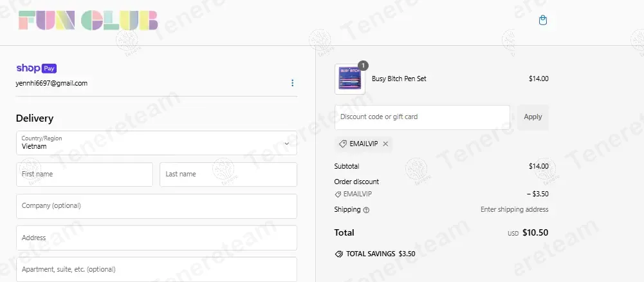Click the Shipping label
This screenshot has width=644, height=282.
point(347,210)
